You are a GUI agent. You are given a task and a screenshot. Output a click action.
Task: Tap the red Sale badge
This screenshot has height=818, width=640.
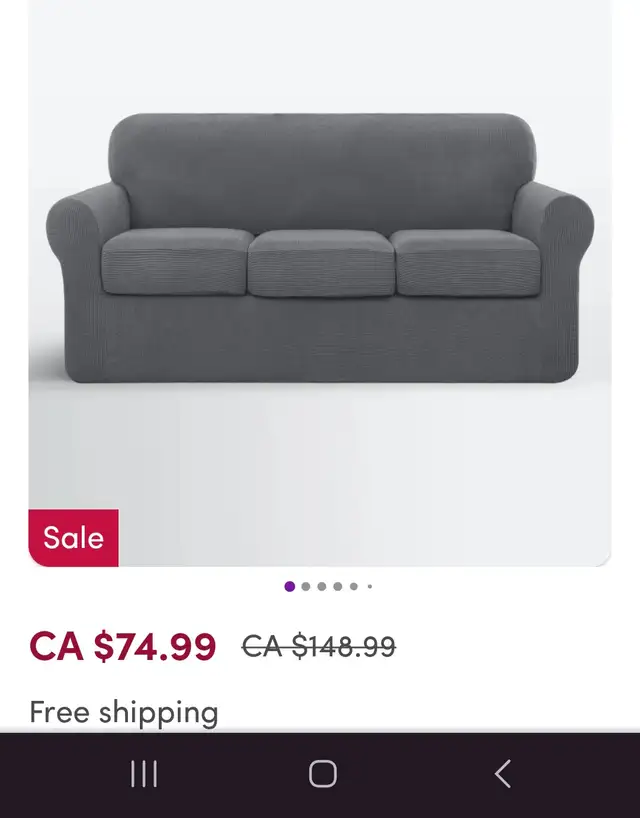[74, 537]
